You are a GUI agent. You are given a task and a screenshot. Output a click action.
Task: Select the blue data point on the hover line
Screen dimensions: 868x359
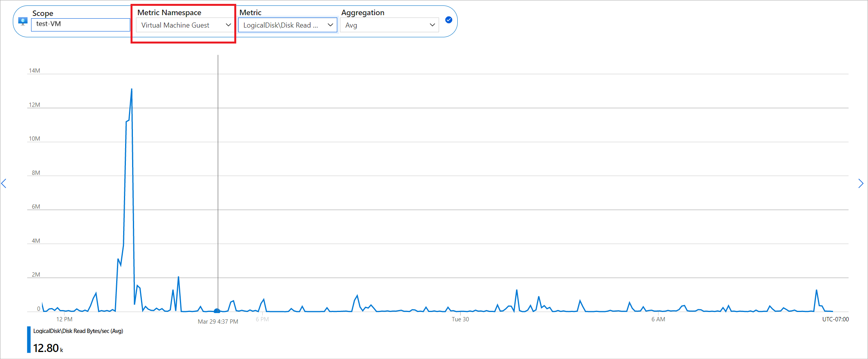(217, 311)
